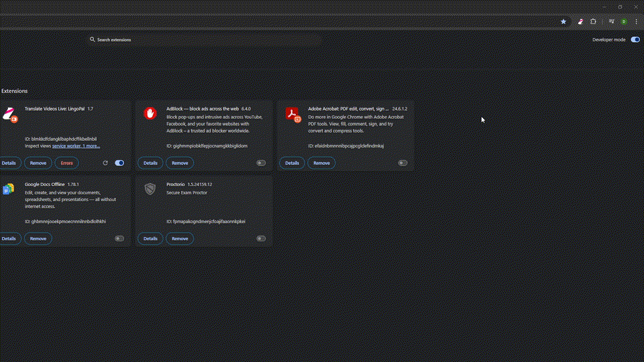The image size is (644, 362).
Task: Remove the Proctorio extension
Action: [x=180, y=239]
